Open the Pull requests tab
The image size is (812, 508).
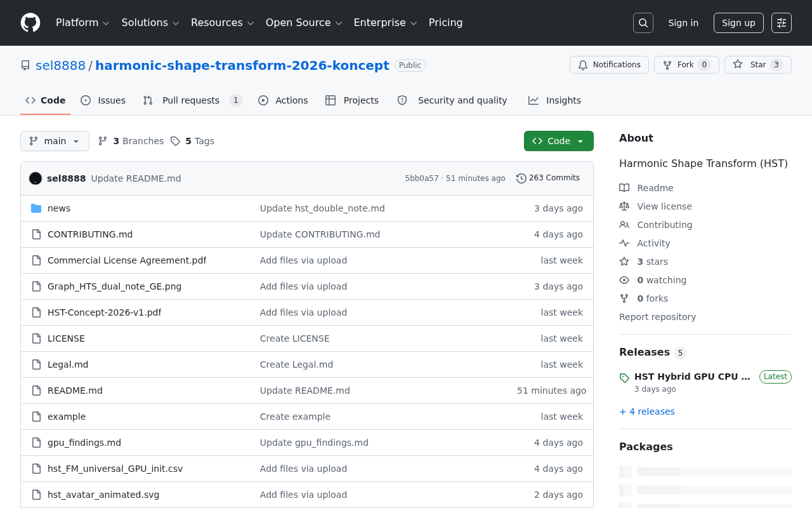193,100
